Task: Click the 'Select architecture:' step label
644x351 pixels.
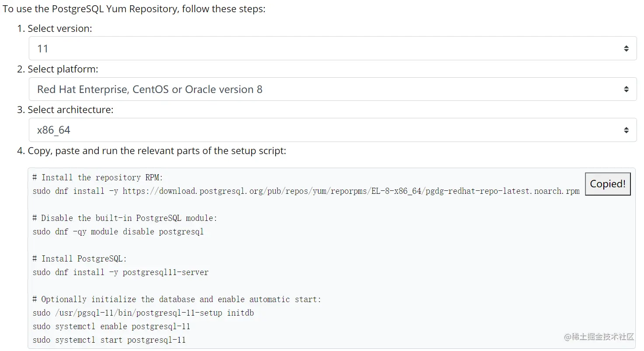Action: coord(70,110)
